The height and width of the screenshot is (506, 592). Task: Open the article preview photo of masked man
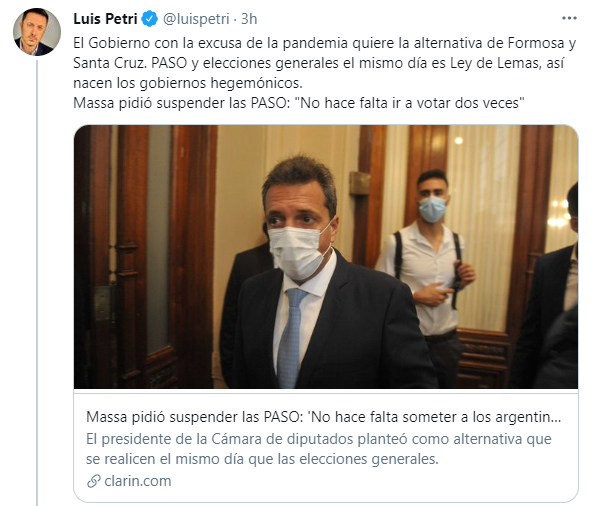tap(326, 257)
